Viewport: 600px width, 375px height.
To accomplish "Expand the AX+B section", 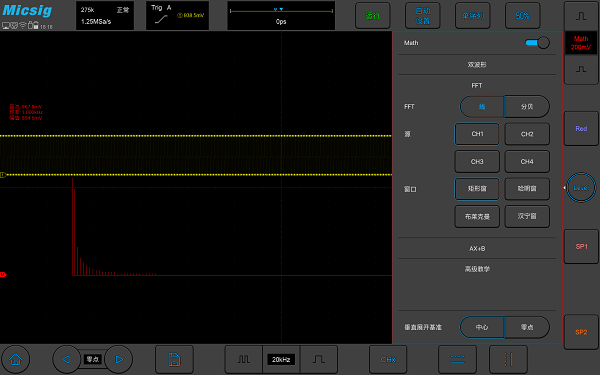I will coord(477,248).
